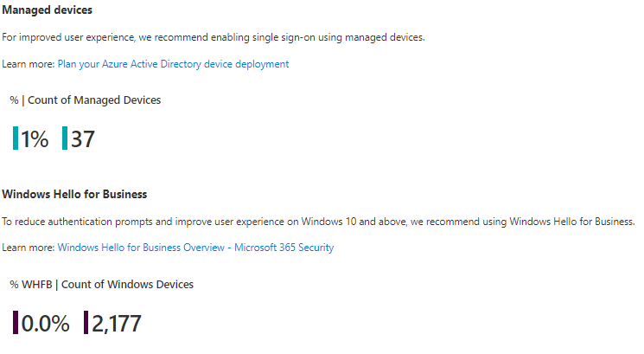Click the 'Windows Hello for Business' heading
644x354 pixels.
[75, 193]
